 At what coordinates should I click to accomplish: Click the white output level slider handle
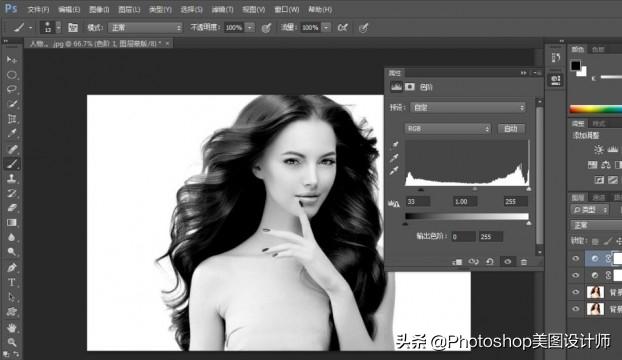click(528, 224)
